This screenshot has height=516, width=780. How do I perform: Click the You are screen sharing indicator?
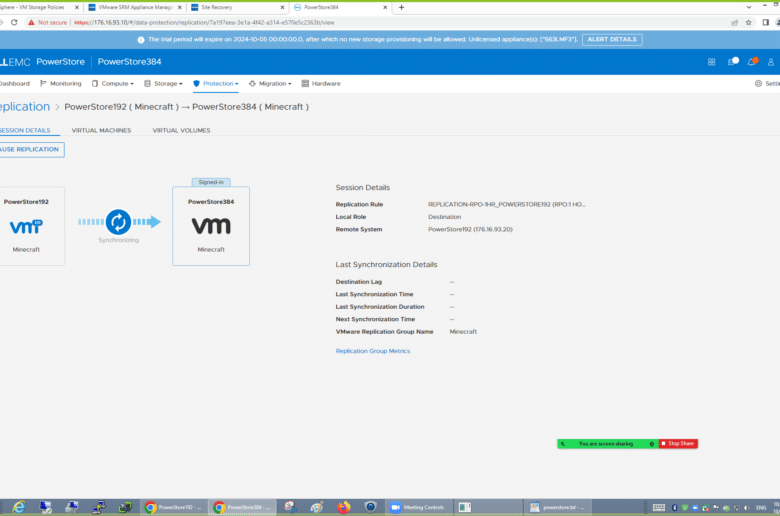pos(605,443)
